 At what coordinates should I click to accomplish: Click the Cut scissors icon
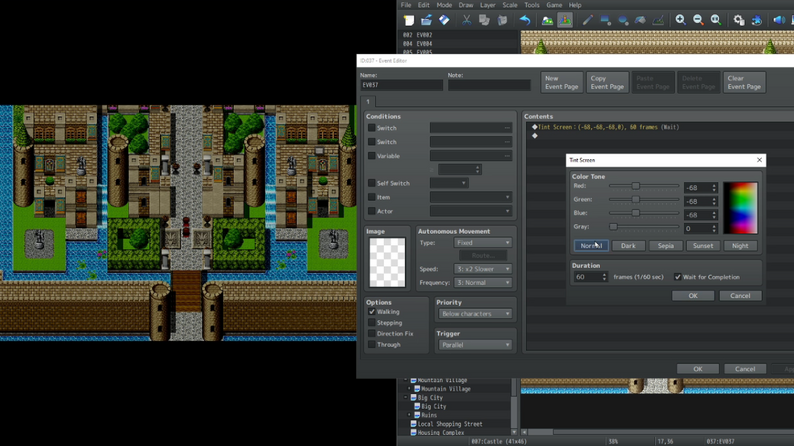click(466, 20)
